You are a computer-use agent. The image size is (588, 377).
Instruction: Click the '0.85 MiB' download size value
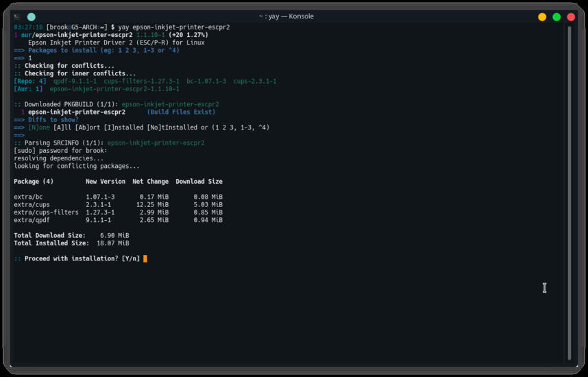(208, 212)
